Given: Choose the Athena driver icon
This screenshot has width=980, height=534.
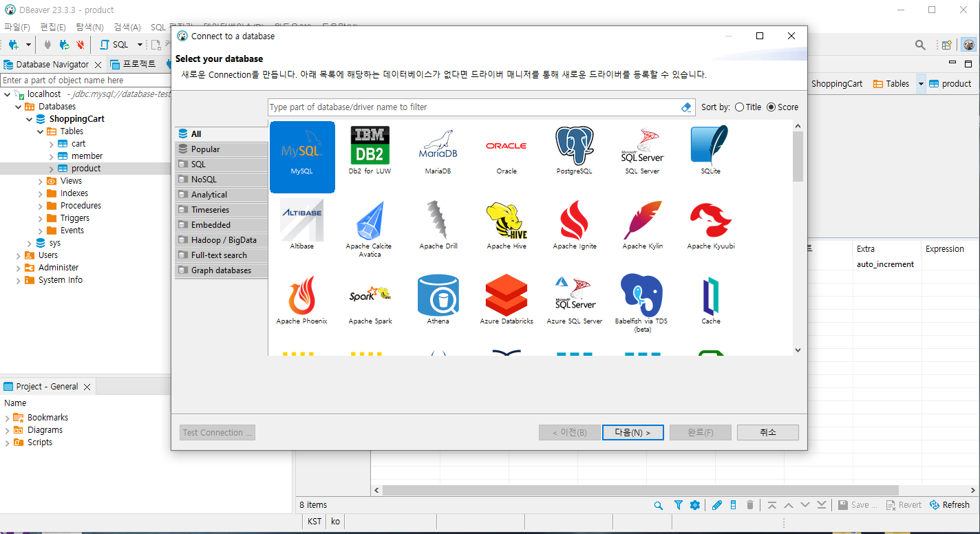Looking at the screenshot, I should coord(438,301).
